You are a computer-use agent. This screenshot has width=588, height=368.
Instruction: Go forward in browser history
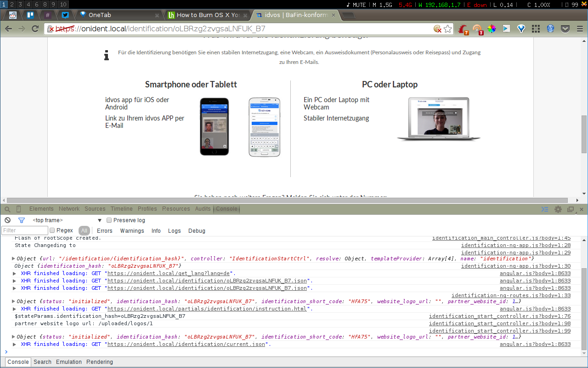point(22,29)
